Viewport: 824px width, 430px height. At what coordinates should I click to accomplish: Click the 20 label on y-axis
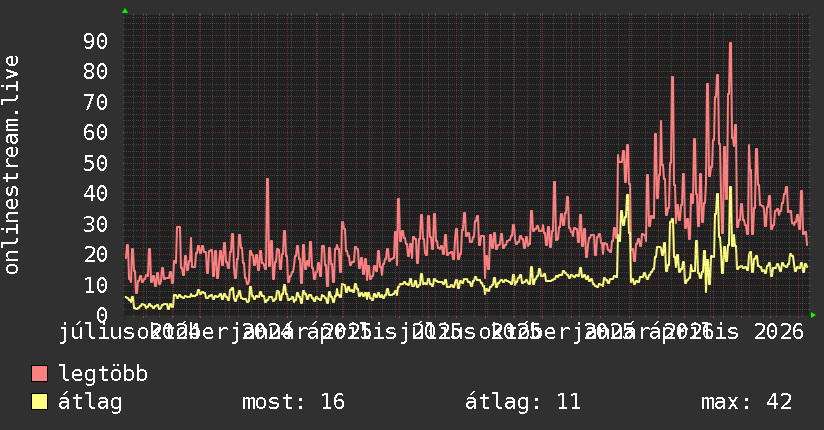pos(96,254)
